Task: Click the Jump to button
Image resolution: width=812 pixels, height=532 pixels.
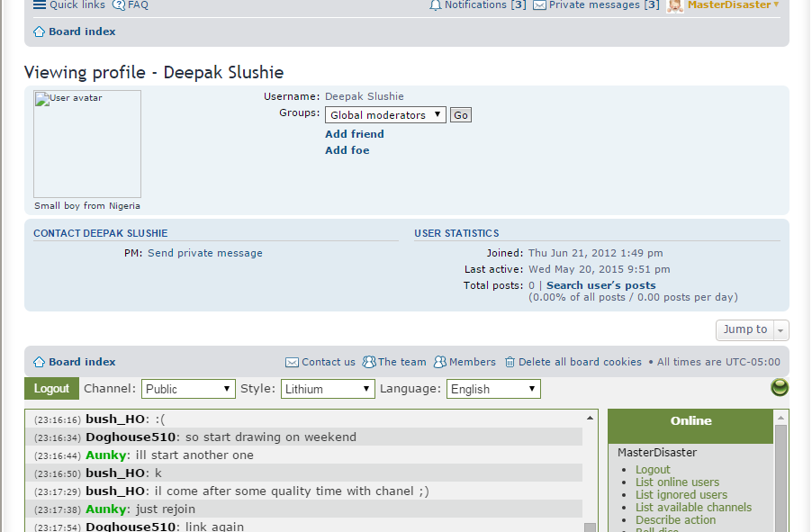Action: coord(745,330)
